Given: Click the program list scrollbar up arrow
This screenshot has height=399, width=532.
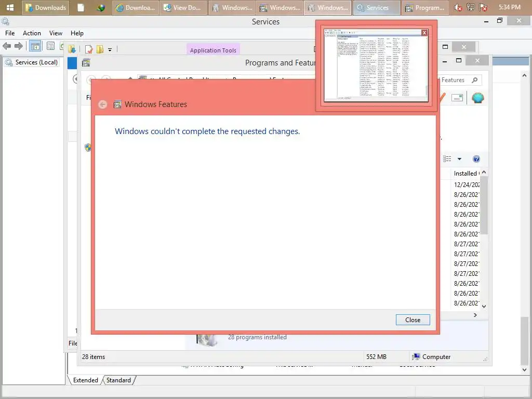Looking at the screenshot, I should [484, 172].
